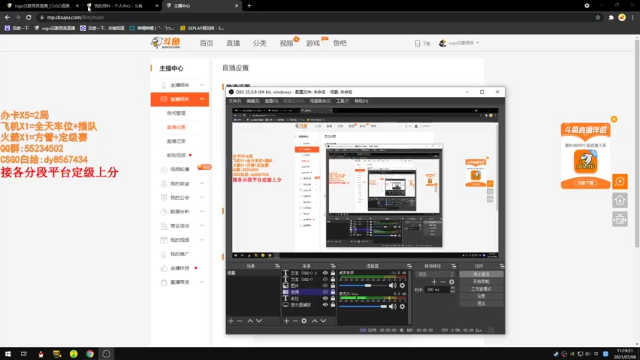Pop out the Scene Transitions dock panel
This screenshot has height=360, width=640.
click(x=453, y=266)
